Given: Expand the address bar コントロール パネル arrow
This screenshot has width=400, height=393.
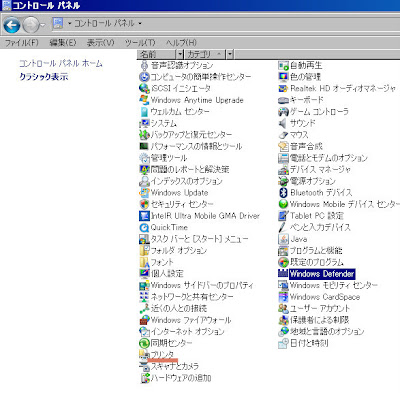Looking at the screenshot, I should tap(140, 23).
